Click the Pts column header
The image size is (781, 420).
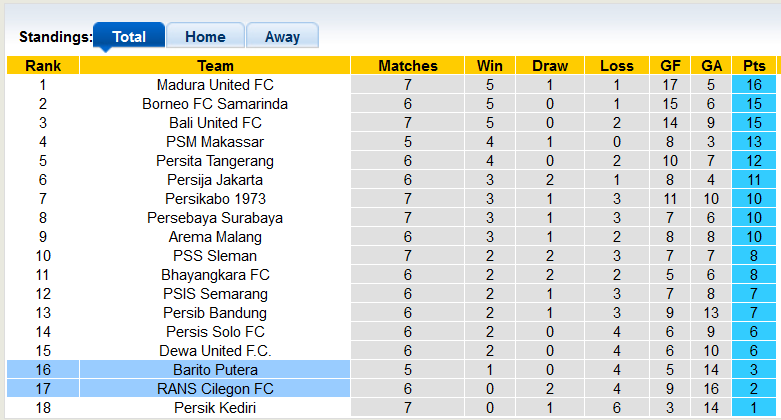pos(754,66)
